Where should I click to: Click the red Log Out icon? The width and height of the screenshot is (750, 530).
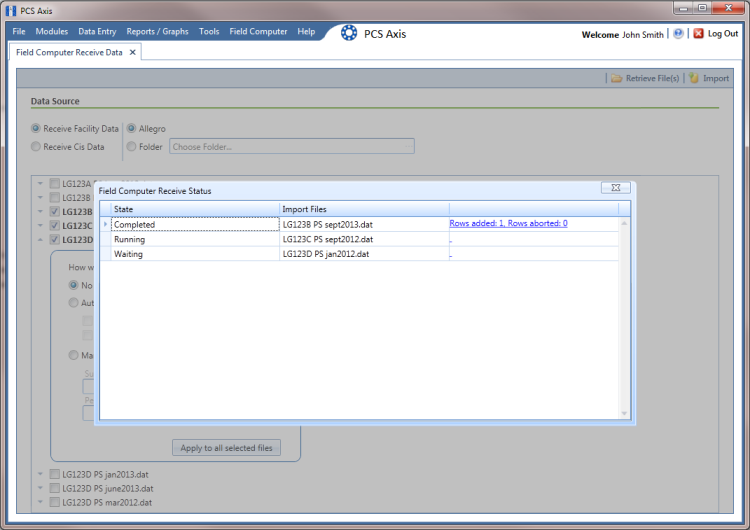coord(698,33)
